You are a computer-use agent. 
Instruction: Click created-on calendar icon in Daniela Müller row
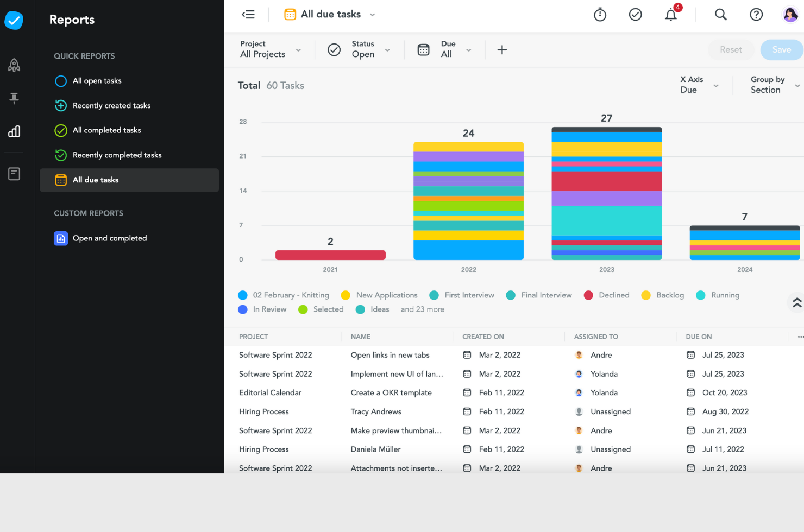[x=467, y=449]
